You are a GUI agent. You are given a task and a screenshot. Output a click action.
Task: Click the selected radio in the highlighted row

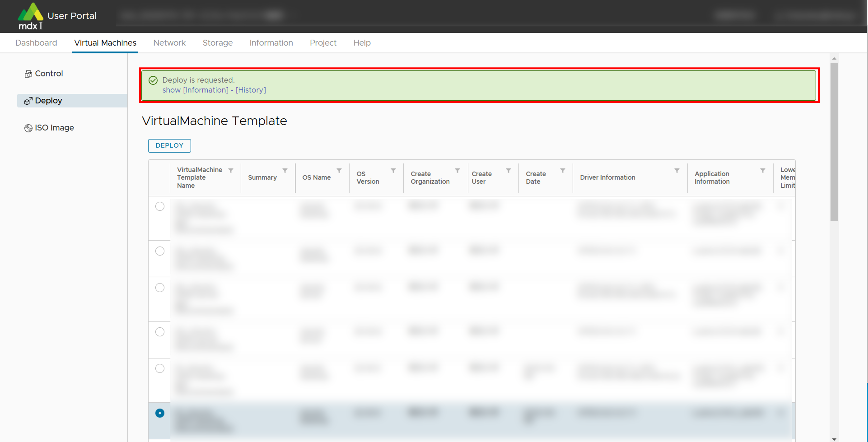(160, 413)
